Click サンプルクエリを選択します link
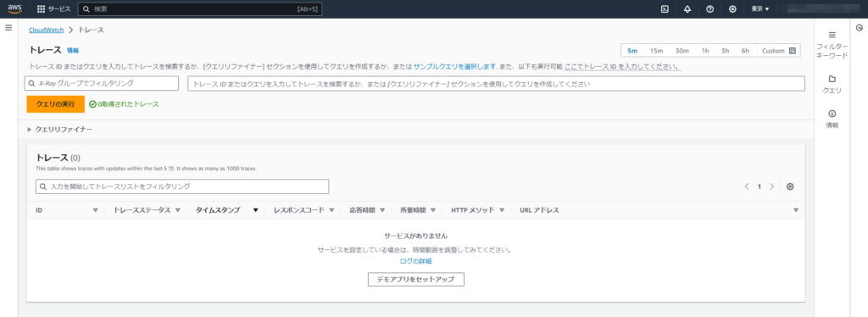The image size is (868, 317). (454, 66)
